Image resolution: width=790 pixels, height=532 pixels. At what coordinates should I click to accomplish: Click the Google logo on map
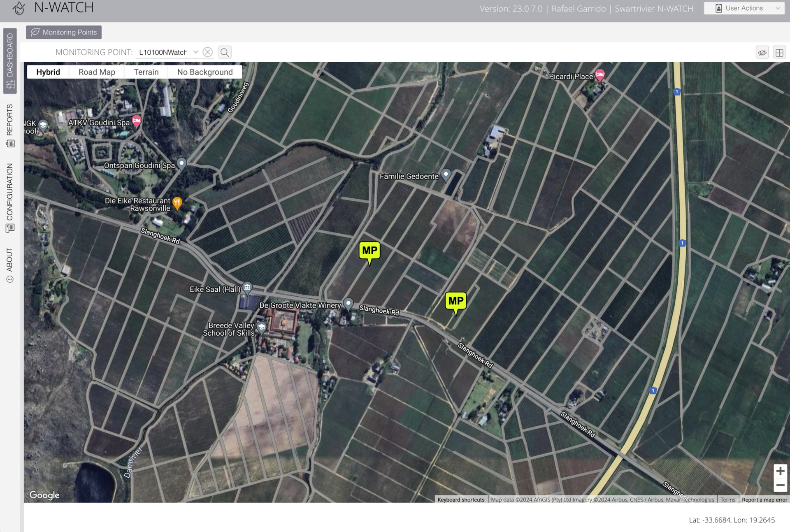click(x=44, y=495)
